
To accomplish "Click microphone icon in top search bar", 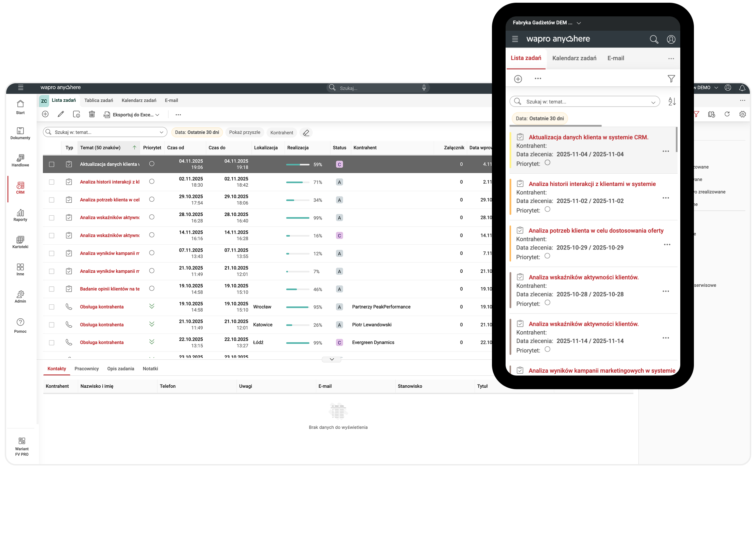I will [424, 88].
